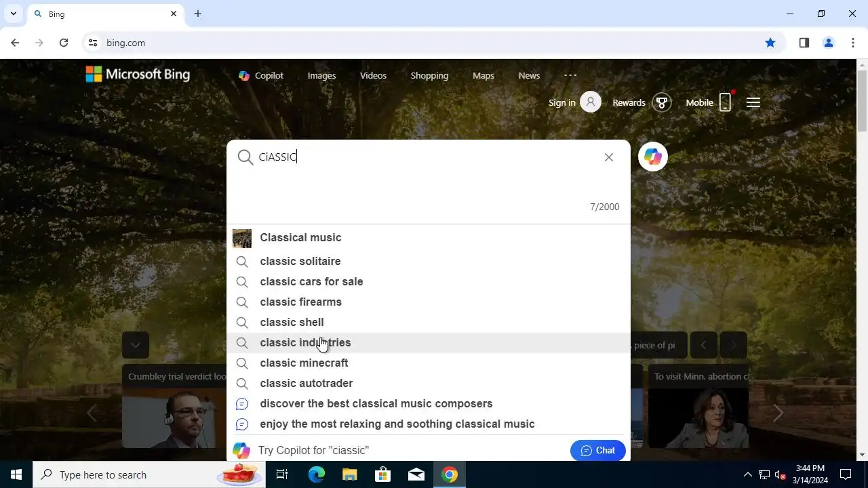Expand the more navigation options ellipsis
868x488 pixels.
[570, 75]
